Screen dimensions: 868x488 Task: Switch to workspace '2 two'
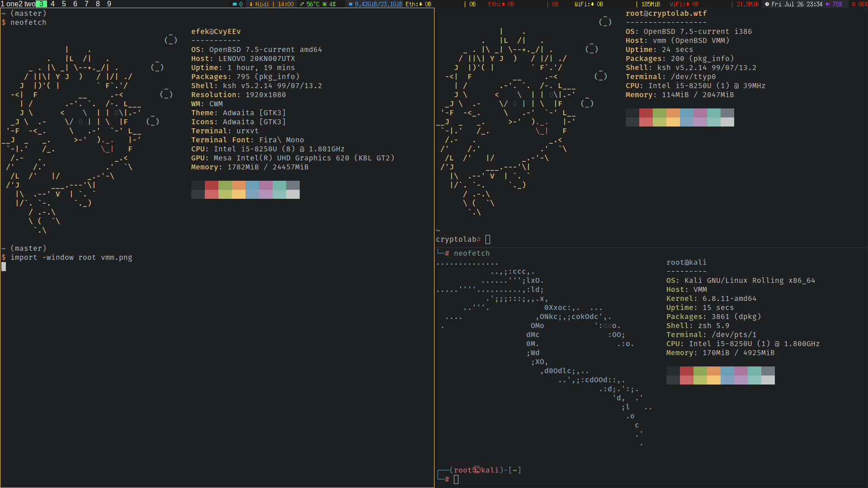tap(27, 4)
